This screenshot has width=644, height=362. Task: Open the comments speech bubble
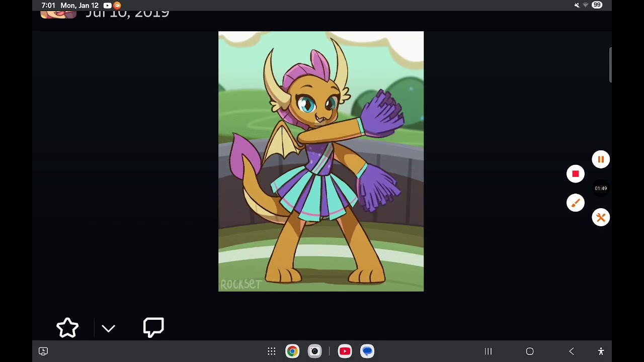tap(153, 327)
